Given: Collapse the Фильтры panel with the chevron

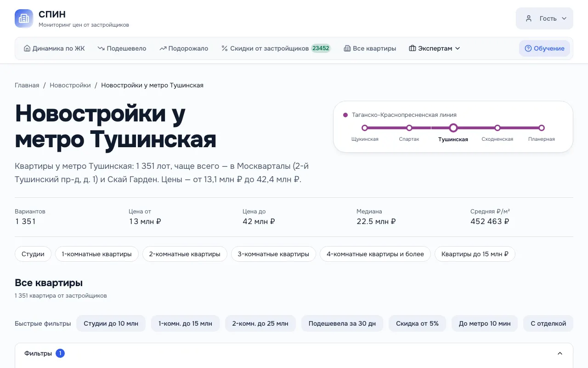Looking at the screenshot, I should 560,353.
